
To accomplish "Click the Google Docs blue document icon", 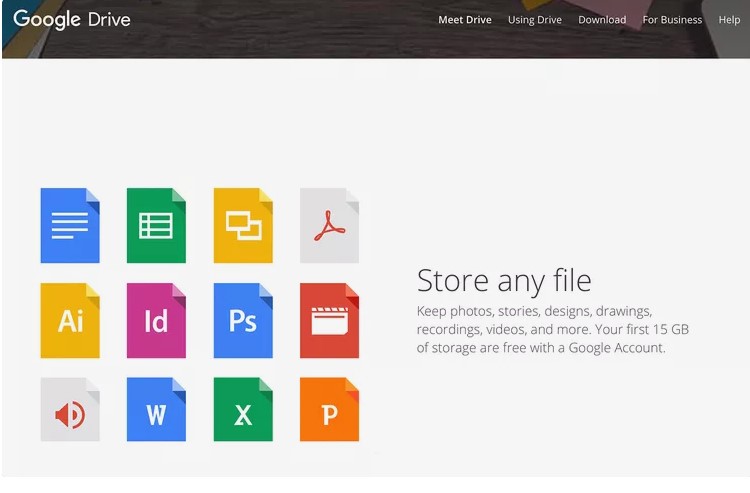I will pos(70,225).
